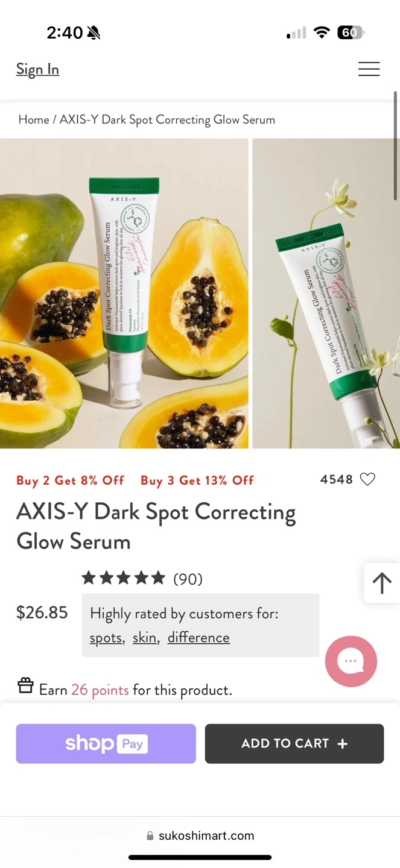The width and height of the screenshot is (400, 868).
Task: Tap the Wi-Fi status icon
Action: pos(322,33)
